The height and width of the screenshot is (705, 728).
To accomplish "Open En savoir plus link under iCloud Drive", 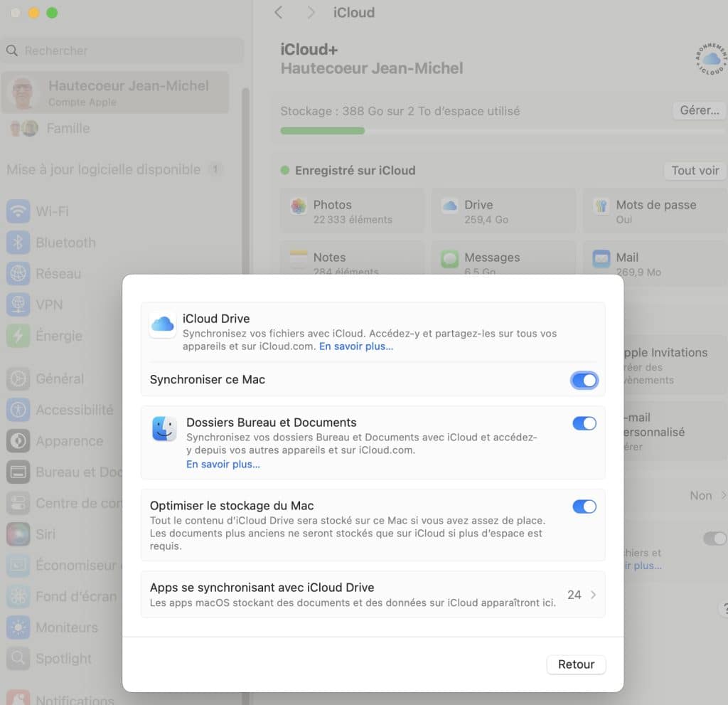I will point(355,346).
